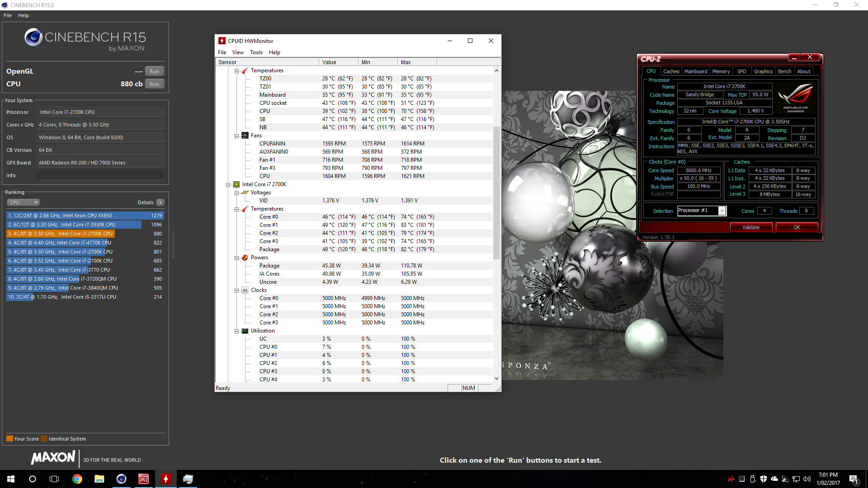Click the Min column header

point(378,62)
